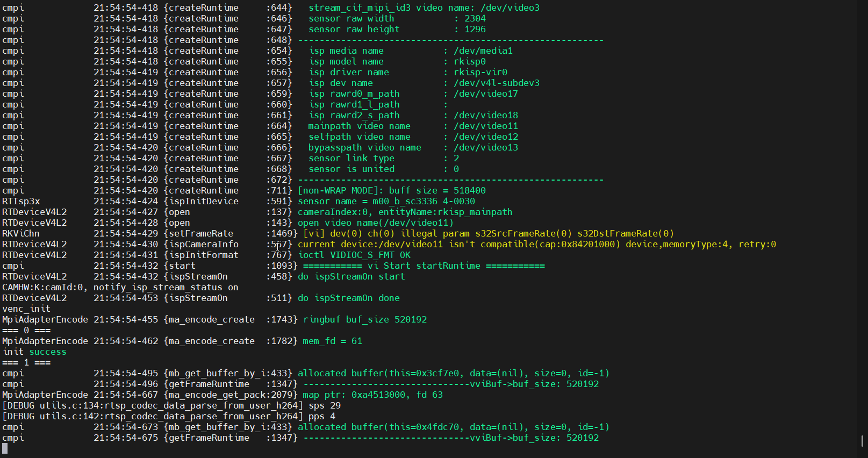Click the /dev/video17 rawrd0_m_path value
This screenshot has width=868, height=458.
(x=485, y=94)
